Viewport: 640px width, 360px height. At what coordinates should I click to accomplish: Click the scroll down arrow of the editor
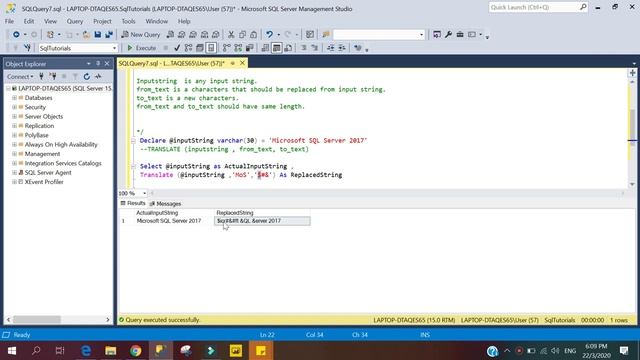click(632, 184)
